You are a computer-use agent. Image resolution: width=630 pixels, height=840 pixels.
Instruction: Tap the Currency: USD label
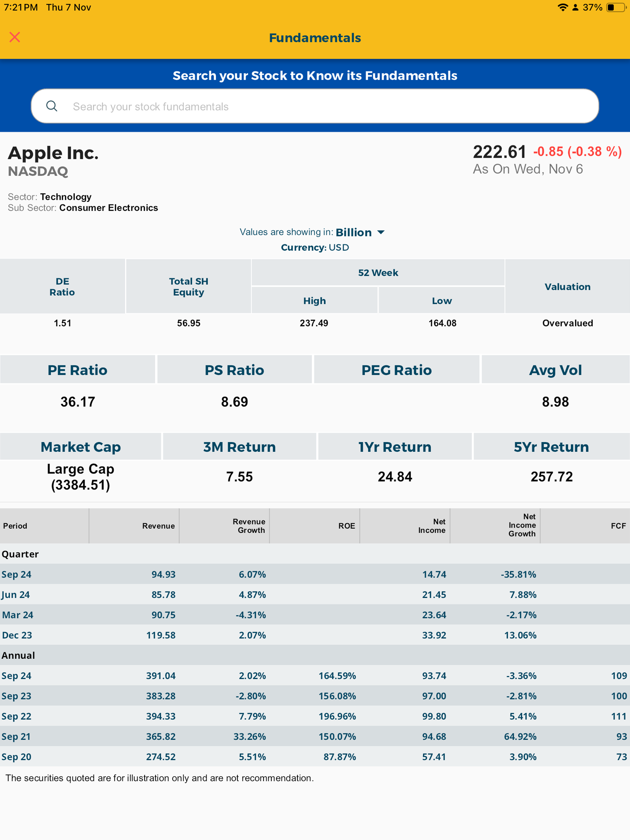coord(315,247)
